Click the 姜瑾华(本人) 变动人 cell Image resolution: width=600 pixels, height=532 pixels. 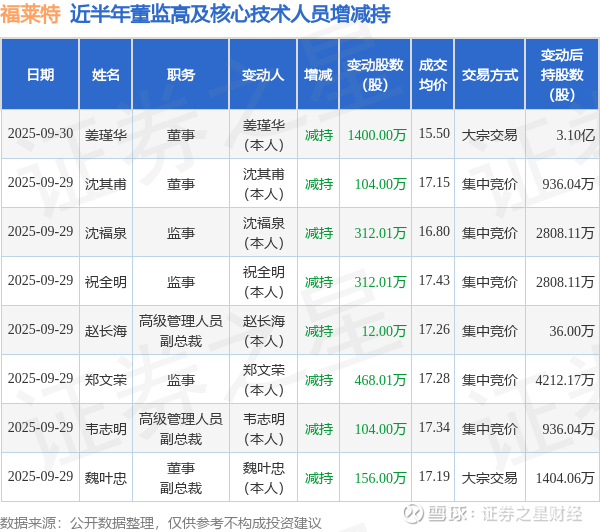264,135
